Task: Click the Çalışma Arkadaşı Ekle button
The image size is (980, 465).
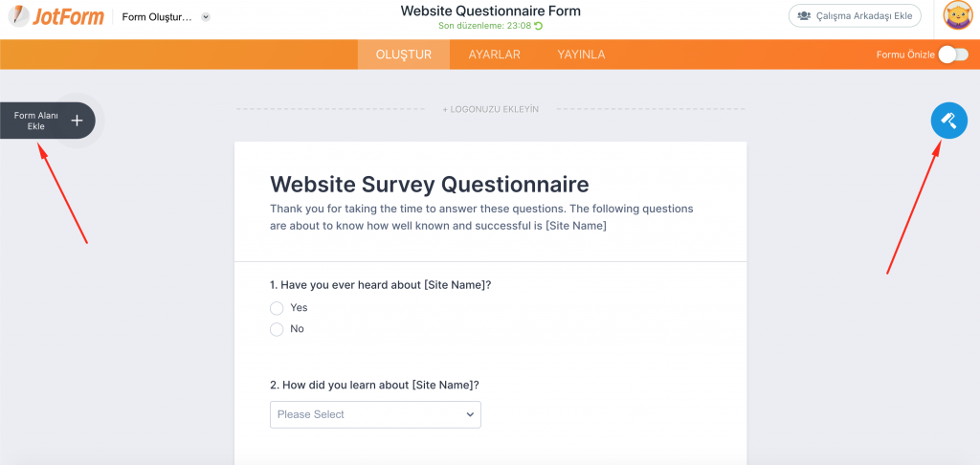Action: pos(855,16)
